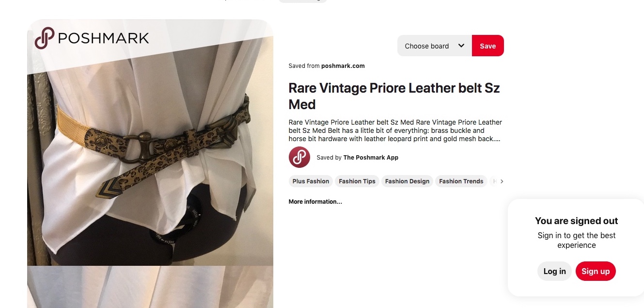Open the poshmark.com source link
The width and height of the screenshot is (644, 308).
[343, 66]
